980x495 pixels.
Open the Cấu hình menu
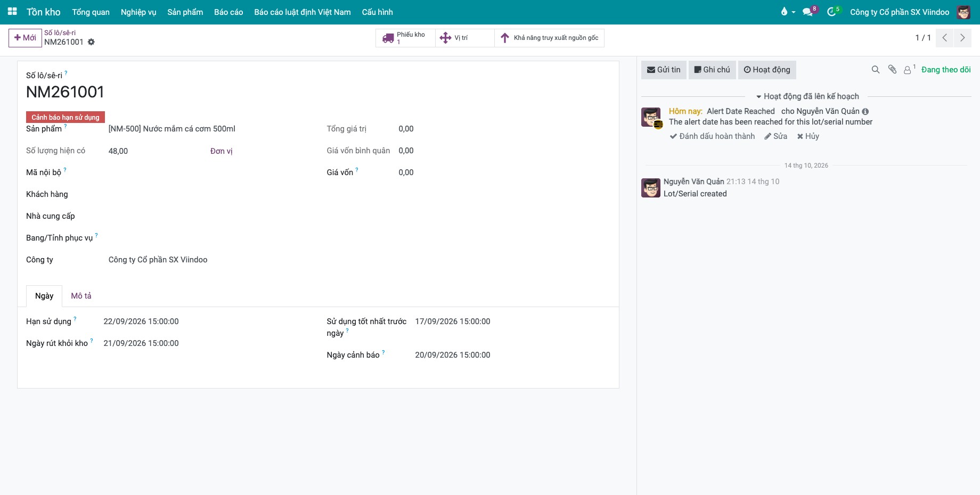point(378,12)
